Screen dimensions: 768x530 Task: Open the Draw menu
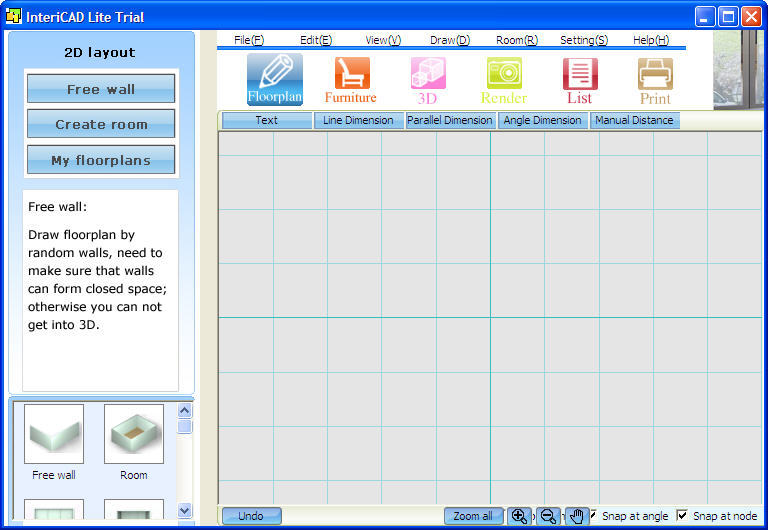click(449, 40)
